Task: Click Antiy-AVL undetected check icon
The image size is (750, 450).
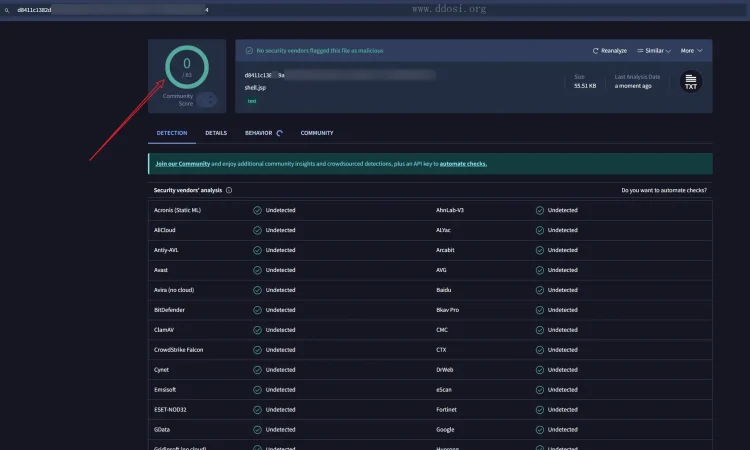Action: click(257, 250)
